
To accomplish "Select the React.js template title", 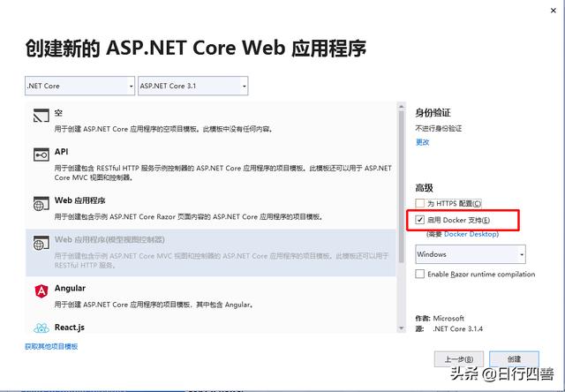I will click(x=69, y=328).
